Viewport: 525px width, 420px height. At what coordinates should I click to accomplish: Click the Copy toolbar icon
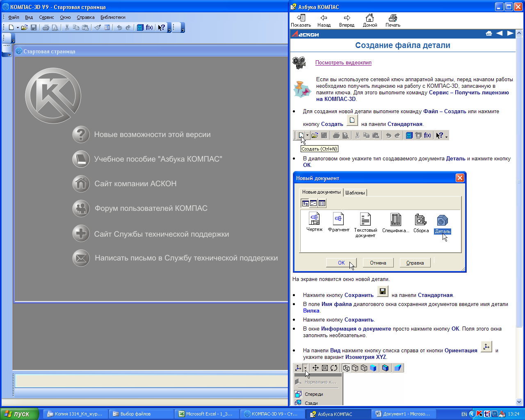76,27
